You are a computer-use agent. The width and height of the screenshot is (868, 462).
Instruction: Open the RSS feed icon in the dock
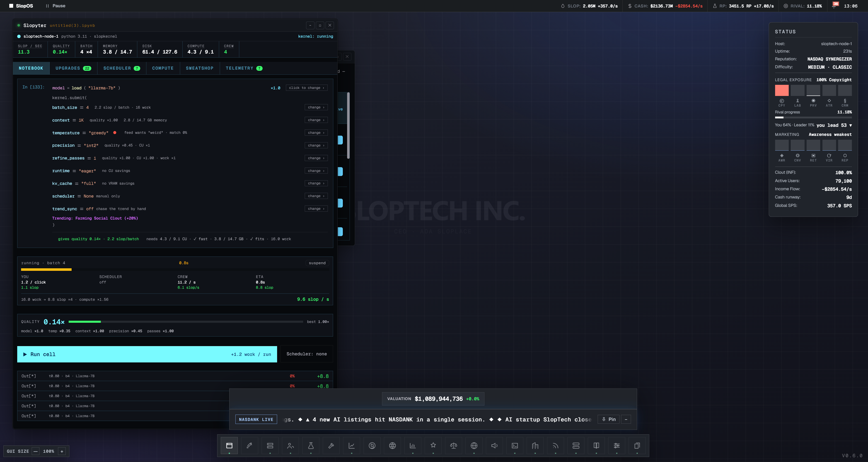556,445
